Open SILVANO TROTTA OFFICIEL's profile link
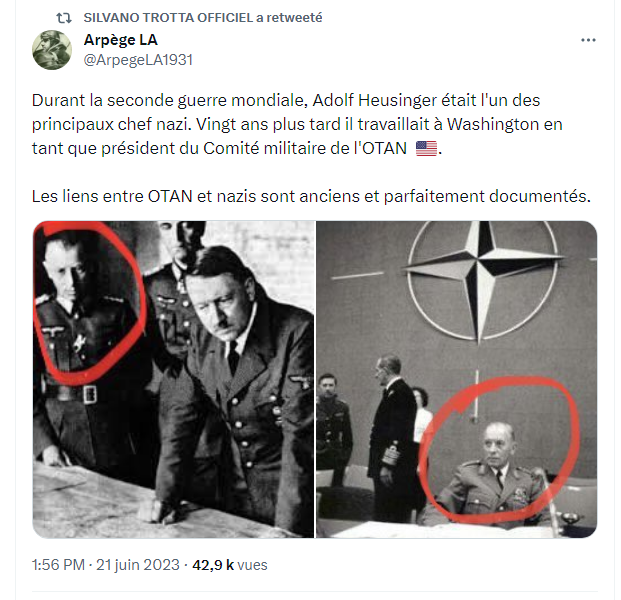This screenshot has height=600, width=621. 168,19
